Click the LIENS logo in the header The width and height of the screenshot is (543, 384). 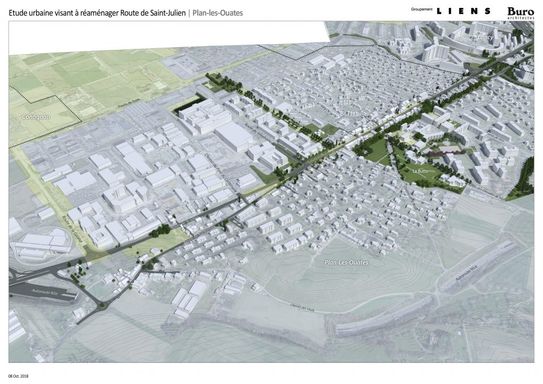pos(464,11)
